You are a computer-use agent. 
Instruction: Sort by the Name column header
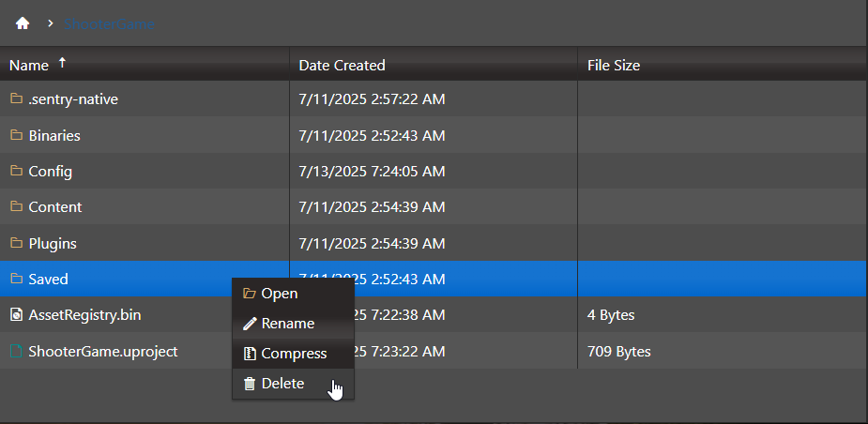(x=29, y=66)
